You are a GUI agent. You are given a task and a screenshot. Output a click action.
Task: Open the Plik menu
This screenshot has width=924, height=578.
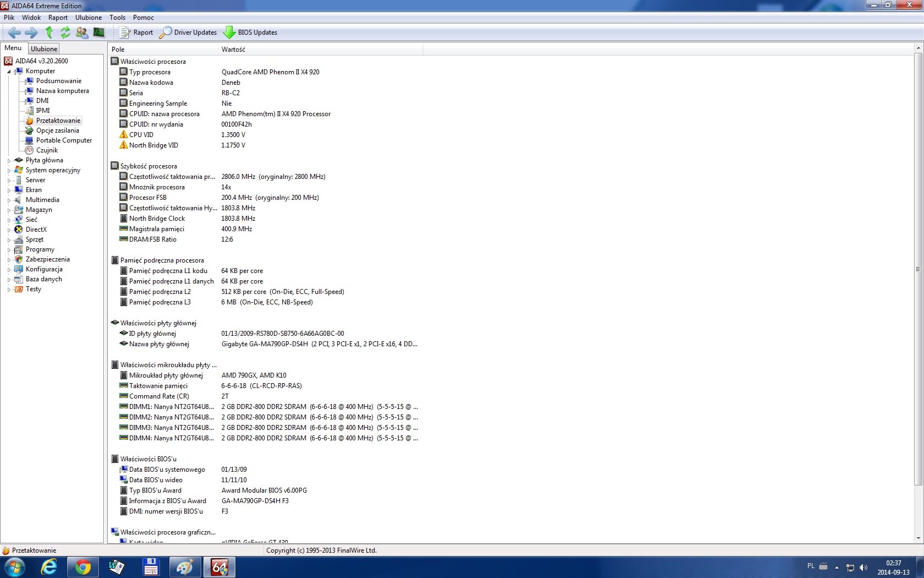click(x=9, y=18)
